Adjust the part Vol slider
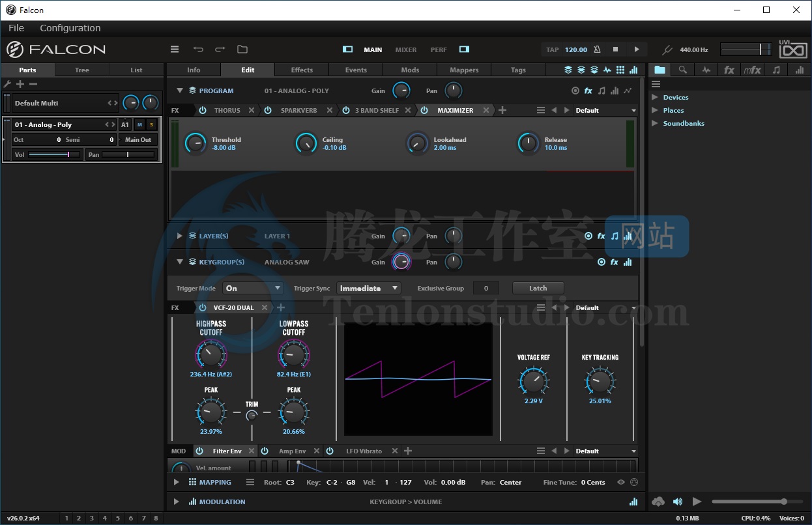Screen dimensions: 812x525 click(54, 154)
